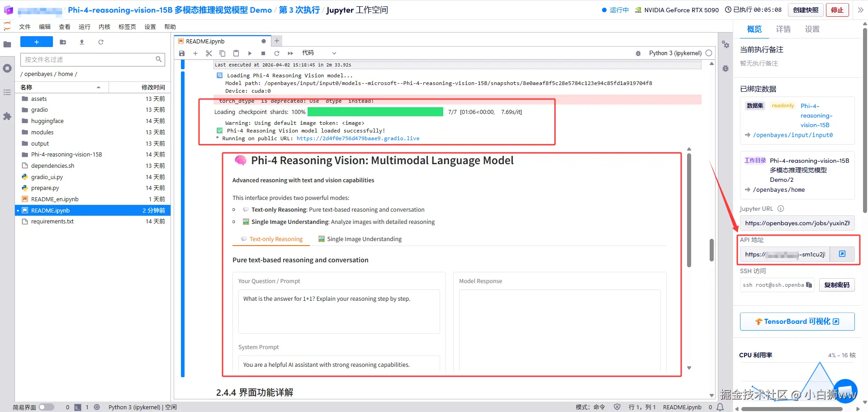This screenshot has width=868, height=412.
Task: Open the table of contents panel
Action: click(7, 92)
